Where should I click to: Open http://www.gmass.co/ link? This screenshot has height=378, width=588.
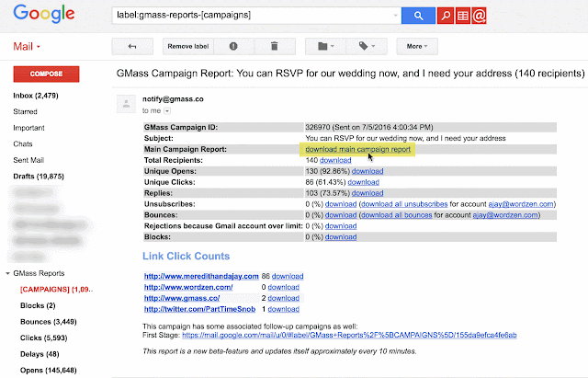[x=182, y=298]
